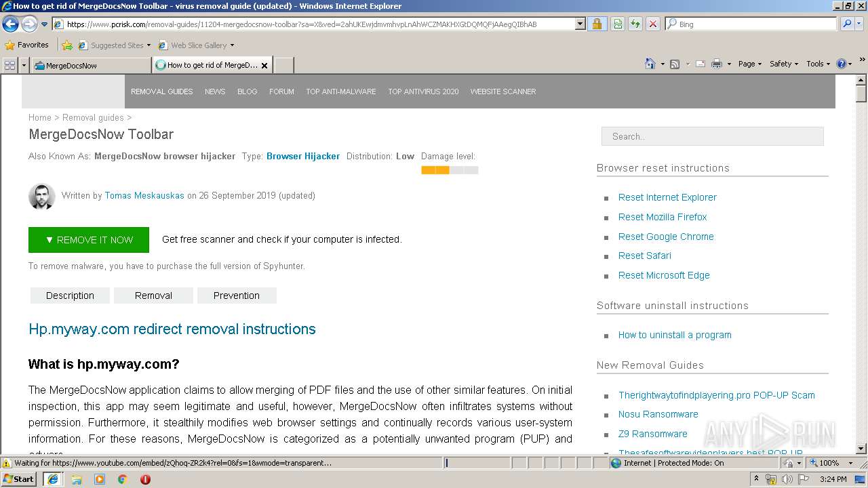The image size is (868, 488).
Task: Click the security lock icon in address bar
Action: 597,24
